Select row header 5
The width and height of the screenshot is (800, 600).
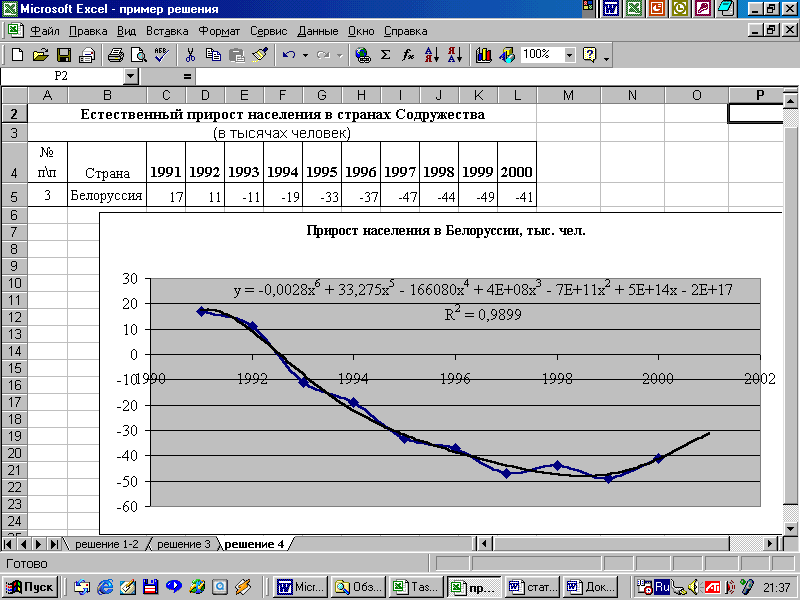click(x=14, y=196)
